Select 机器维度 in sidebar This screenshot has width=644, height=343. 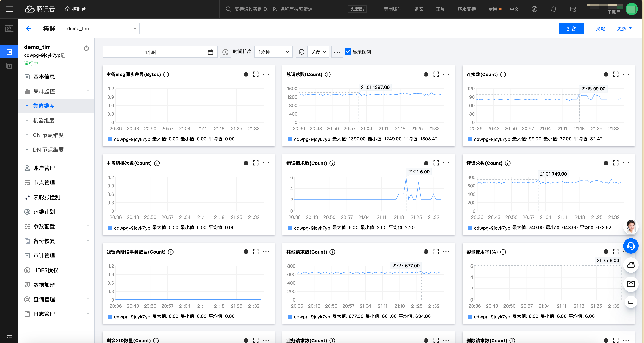tap(44, 120)
